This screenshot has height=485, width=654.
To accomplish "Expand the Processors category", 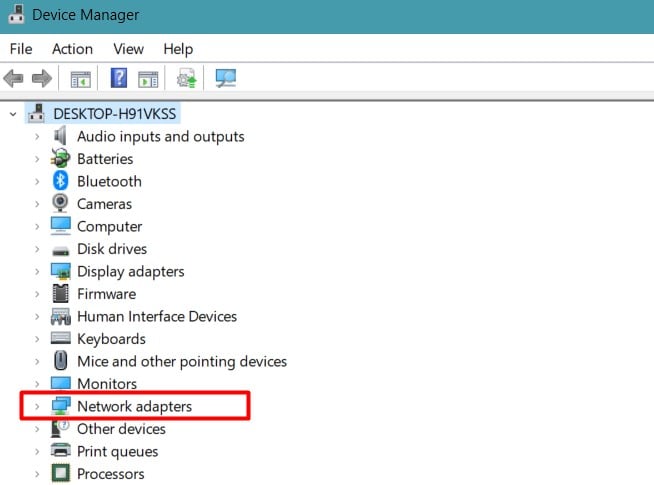I will pos(37,474).
